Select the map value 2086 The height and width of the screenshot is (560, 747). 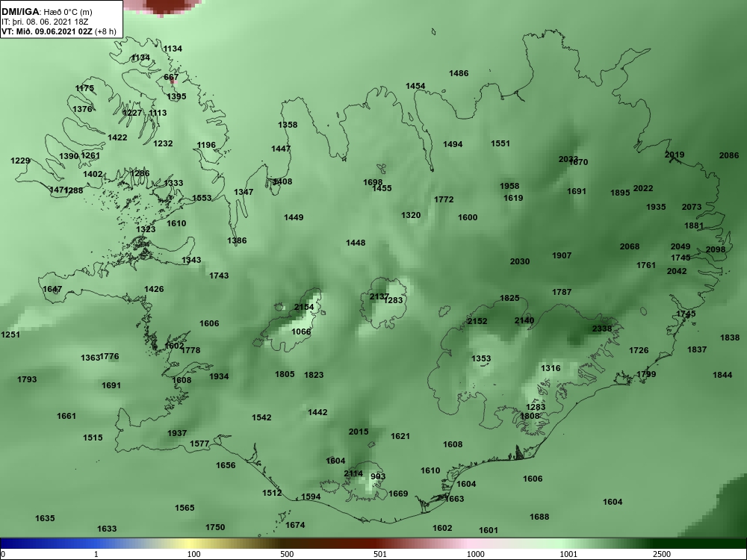click(x=729, y=155)
